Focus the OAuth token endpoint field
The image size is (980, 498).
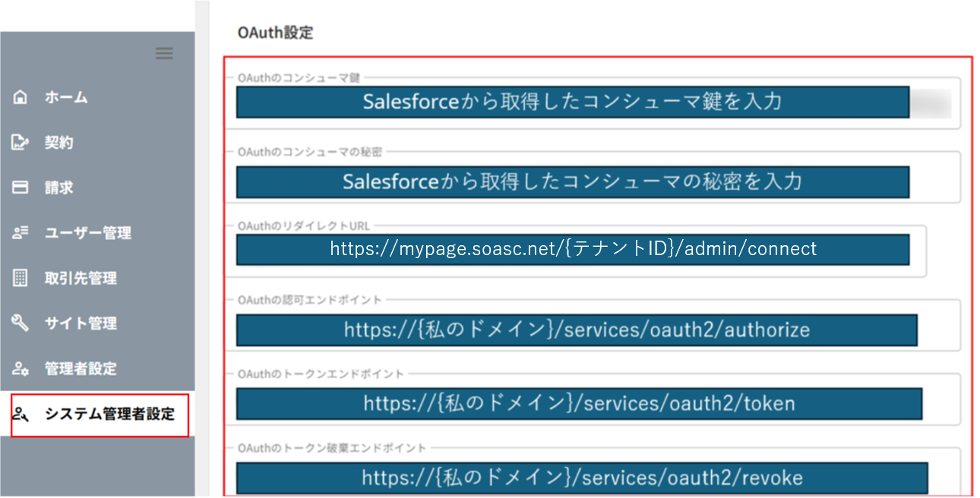578,403
